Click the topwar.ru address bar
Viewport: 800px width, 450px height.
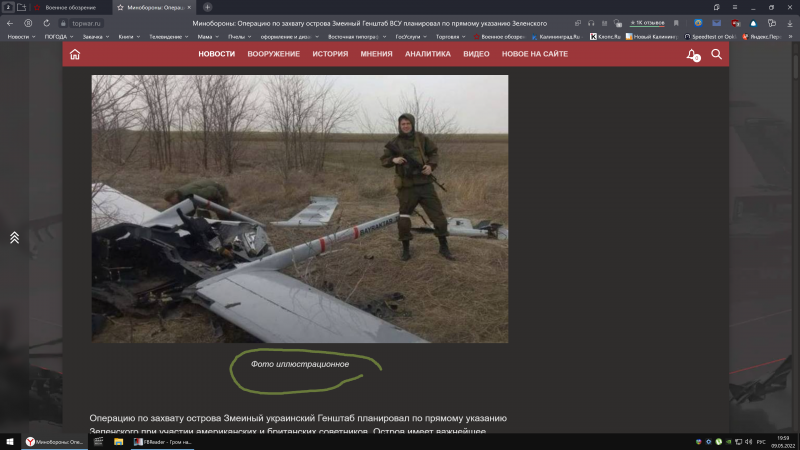click(87, 23)
